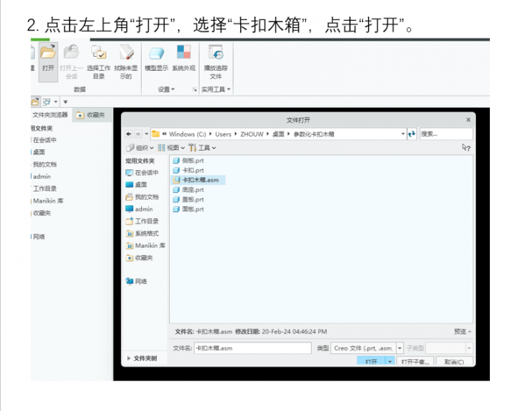This screenshot has width=532, height=411.
Task: Click the 文件名 input field
Action: tap(251, 347)
